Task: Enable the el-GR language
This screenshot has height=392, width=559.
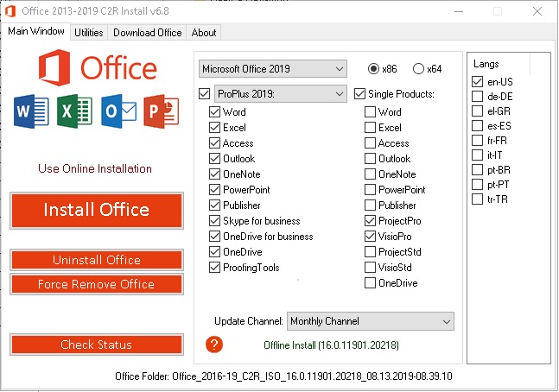Action: 478,111
